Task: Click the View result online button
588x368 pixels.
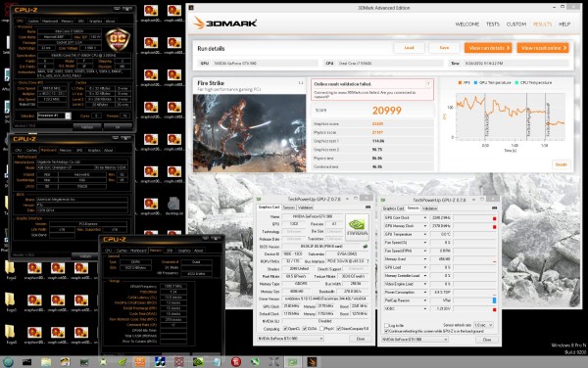Action: pyautogui.click(x=543, y=48)
